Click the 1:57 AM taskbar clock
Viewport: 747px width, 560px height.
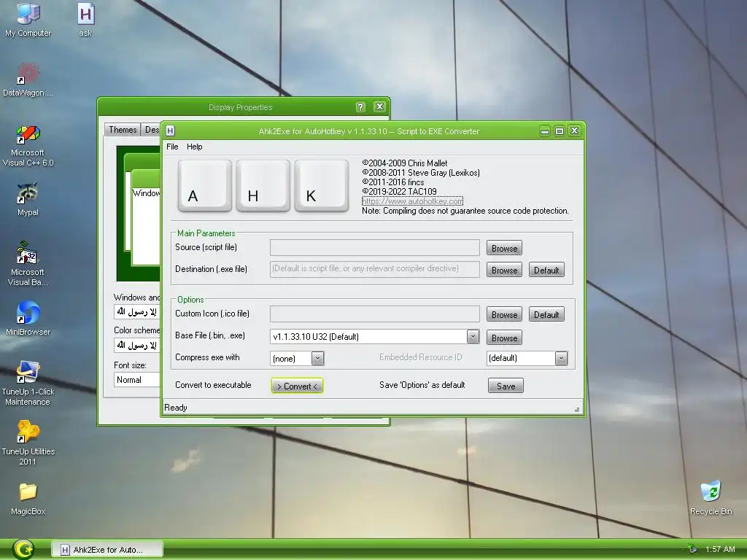(720, 549)
